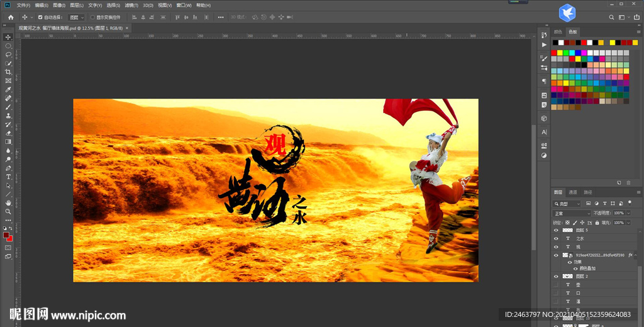Toggle visibility of 图层 2 layer
This screenshot has width=644, height=327.
555,277
